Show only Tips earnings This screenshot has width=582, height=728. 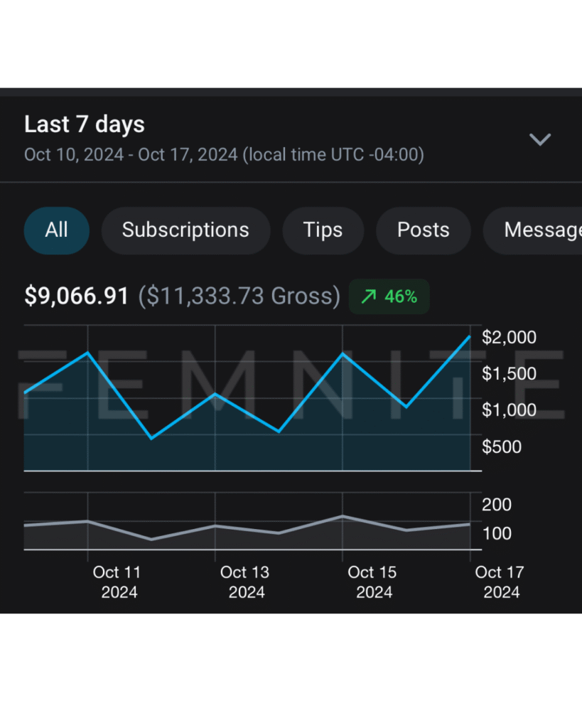click(x=323, y=230)
